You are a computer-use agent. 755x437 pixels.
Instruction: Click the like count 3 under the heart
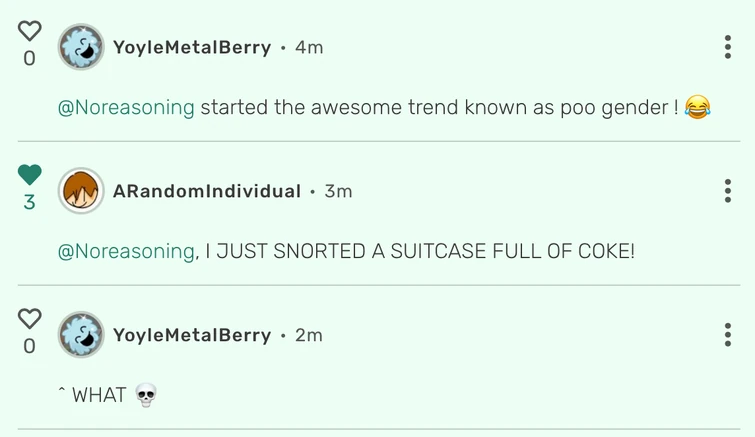(x=29, y=202)
